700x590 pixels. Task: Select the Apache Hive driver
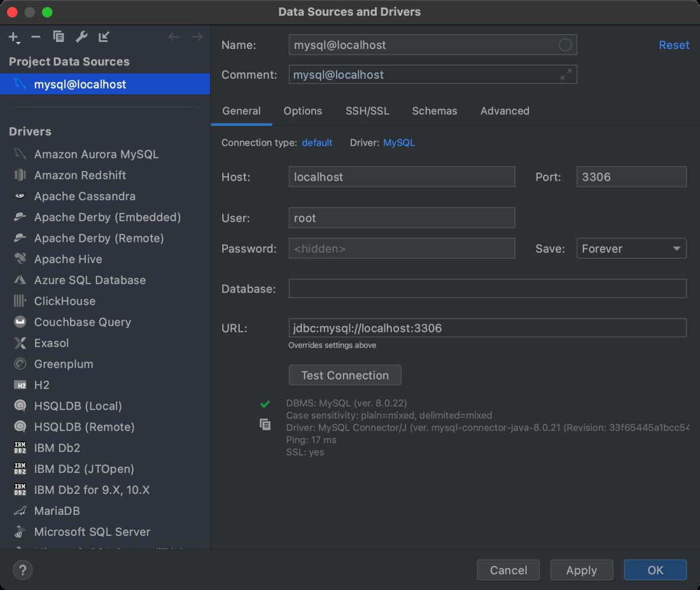pos(105,259)
